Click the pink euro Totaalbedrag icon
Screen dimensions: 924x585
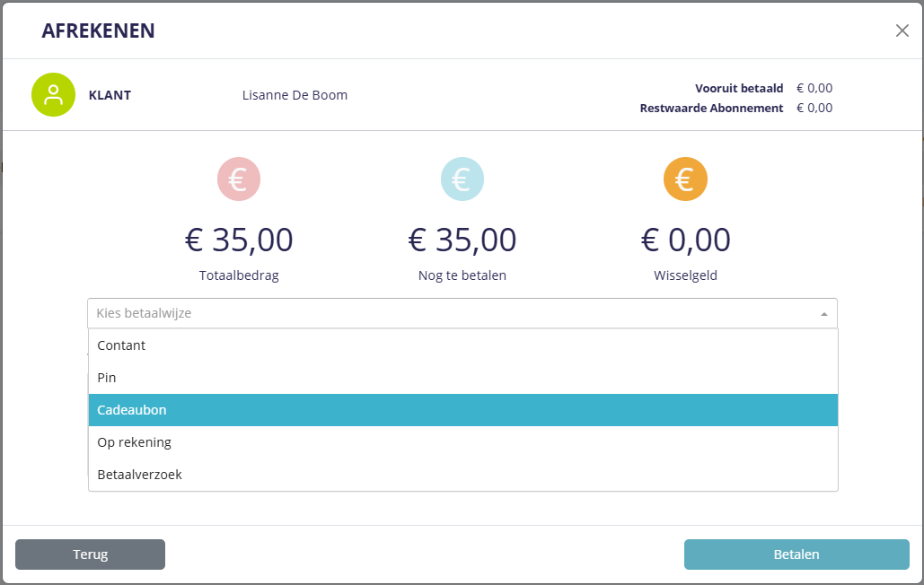pyautogui.click(x=239, y=179)
